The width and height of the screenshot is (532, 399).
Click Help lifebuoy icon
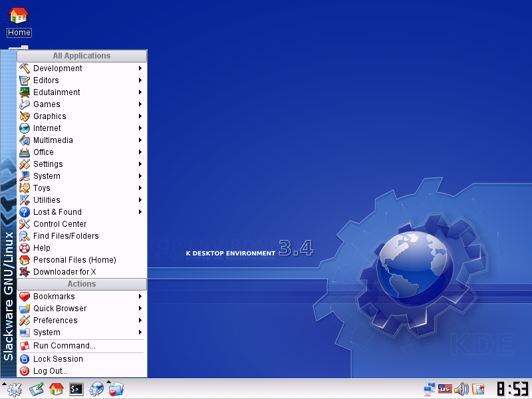tap(25, 248)
